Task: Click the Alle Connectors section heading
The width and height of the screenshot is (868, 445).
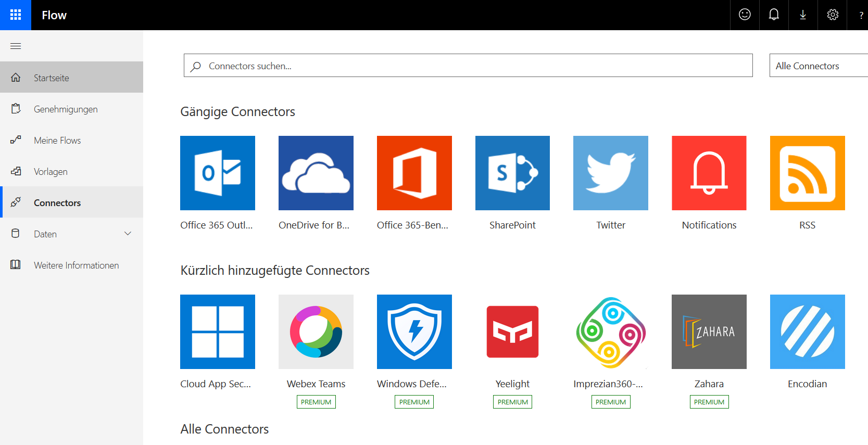Action: point(224,429)
